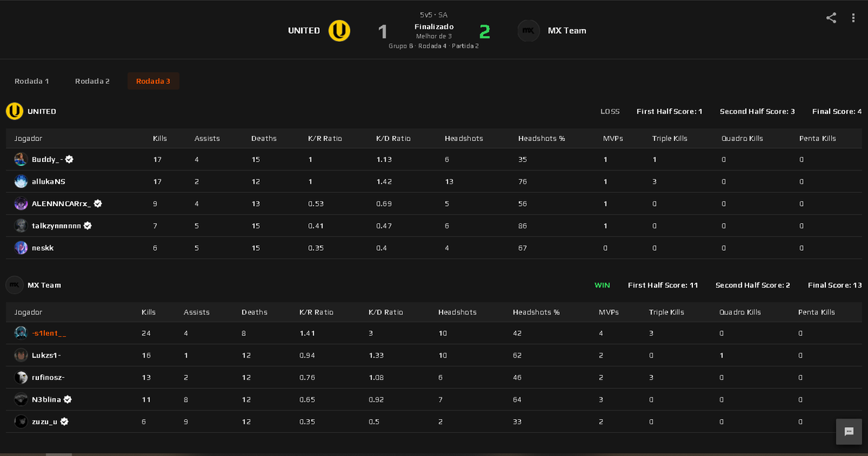
Task: Open zuzu_u player avatar
Action: click(x=21, y=421)
